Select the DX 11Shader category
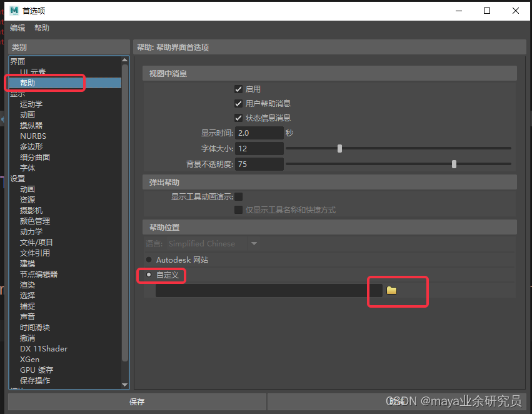The width and height of the screenshot is (532, 414). coord(44,348)
